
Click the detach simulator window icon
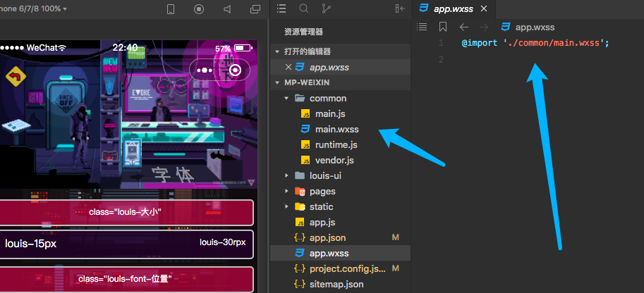point(255,9)
